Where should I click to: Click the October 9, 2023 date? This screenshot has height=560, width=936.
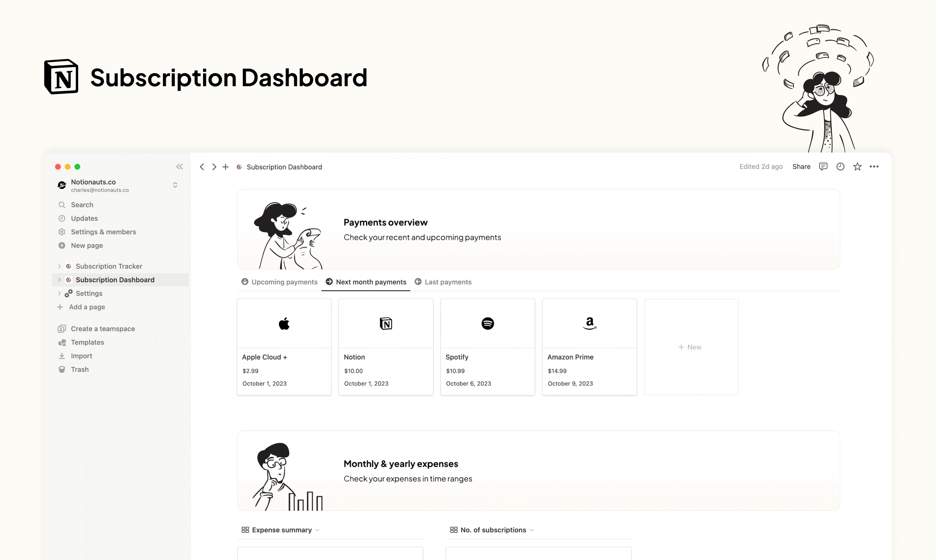click(570, 384)
